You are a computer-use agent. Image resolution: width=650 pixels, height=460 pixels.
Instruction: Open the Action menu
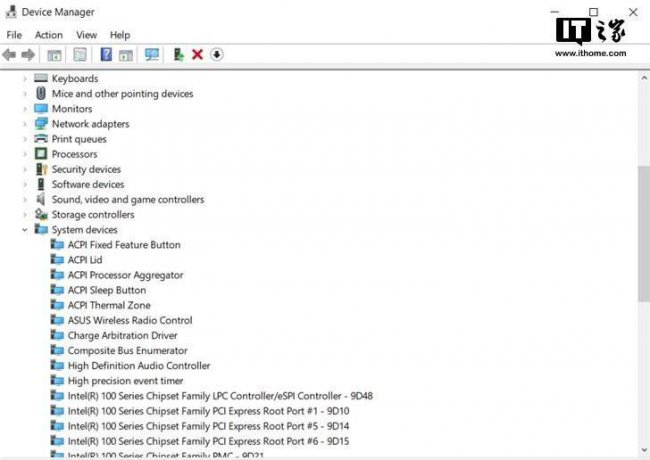(49, 35)
